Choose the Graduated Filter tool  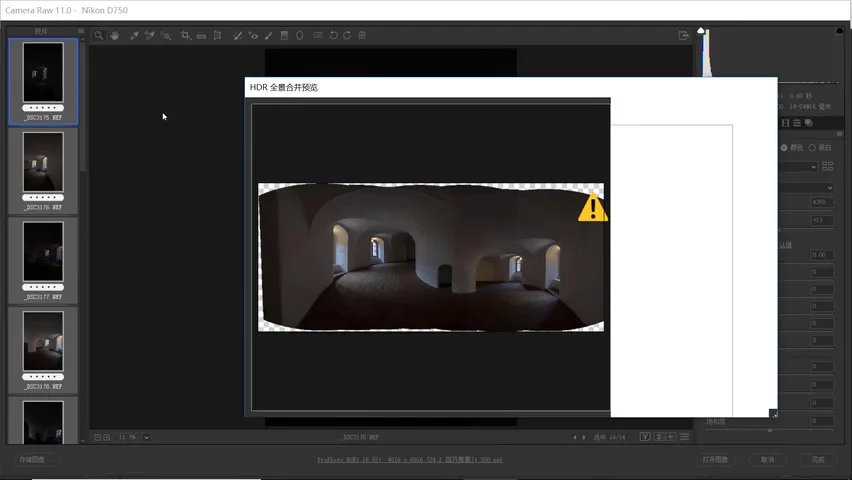point(284,35)
